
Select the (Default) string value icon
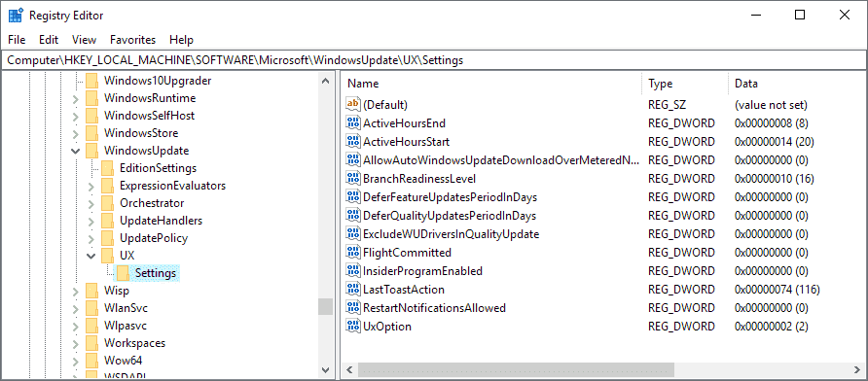352,104
